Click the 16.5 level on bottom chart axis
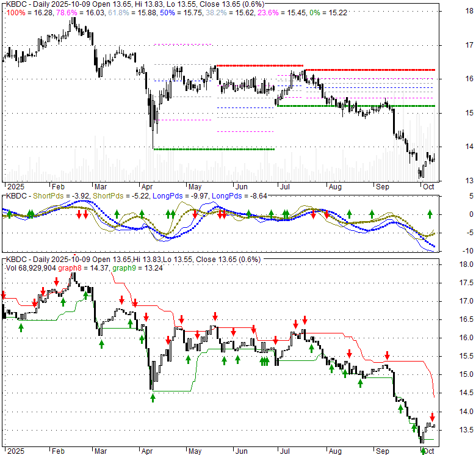 [466, 319]
